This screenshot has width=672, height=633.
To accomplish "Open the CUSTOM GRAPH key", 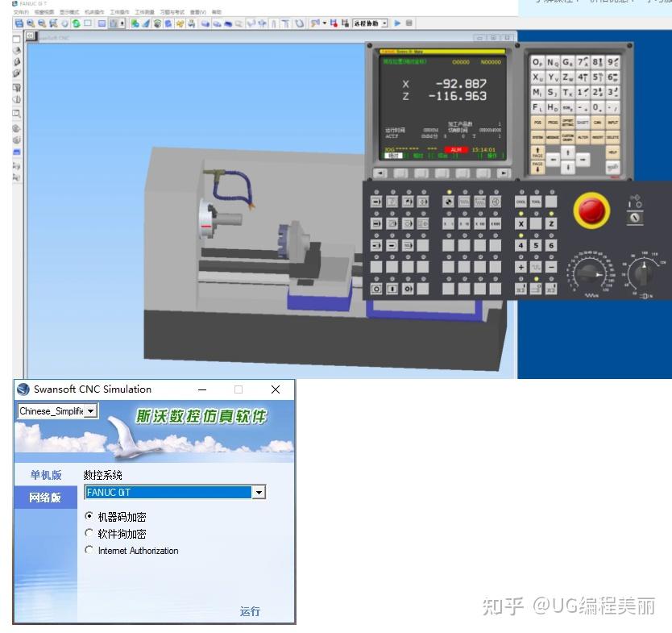I will point(567,137).
